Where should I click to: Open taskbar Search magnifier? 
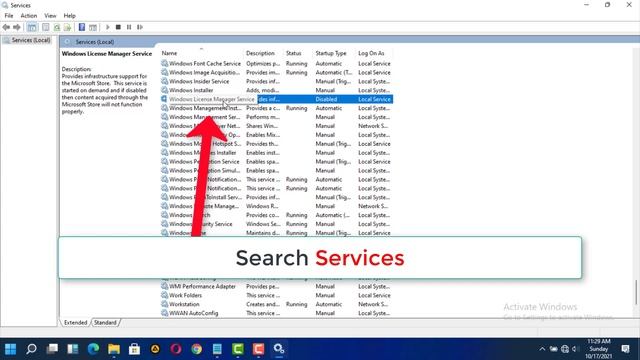[31, 349]
